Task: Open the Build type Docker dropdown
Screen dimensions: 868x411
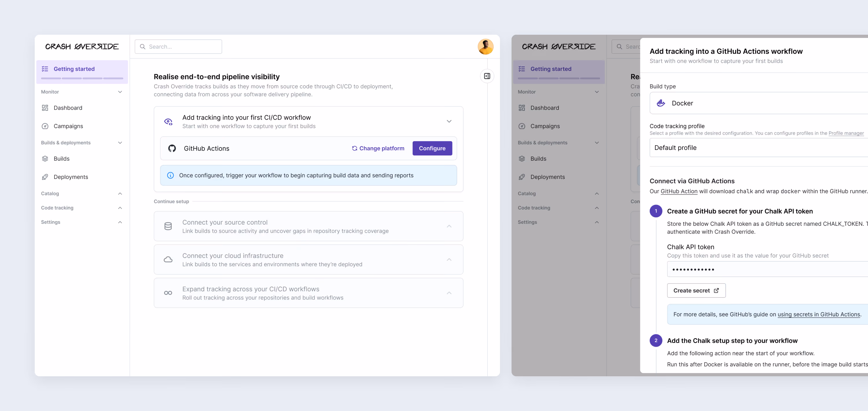Action: tap(759, 103)
